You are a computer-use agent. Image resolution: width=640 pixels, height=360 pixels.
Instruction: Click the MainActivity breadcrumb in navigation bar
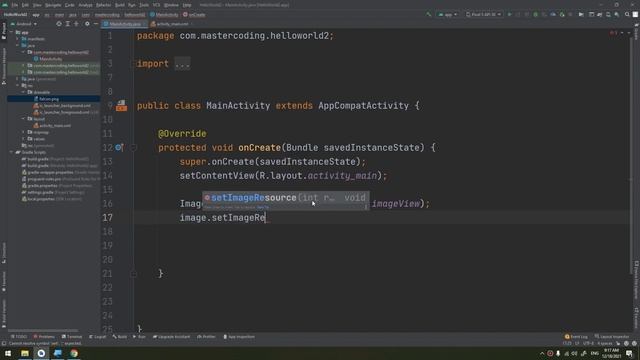tap(164, 15)
